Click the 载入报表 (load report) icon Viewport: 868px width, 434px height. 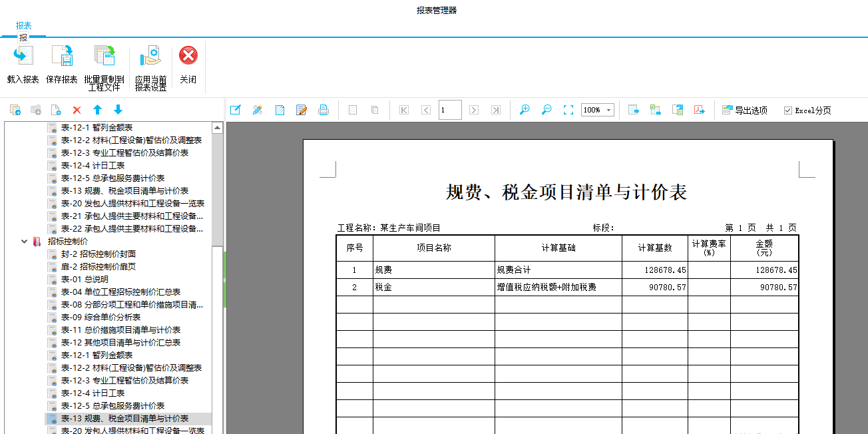[x=23, y=56]
